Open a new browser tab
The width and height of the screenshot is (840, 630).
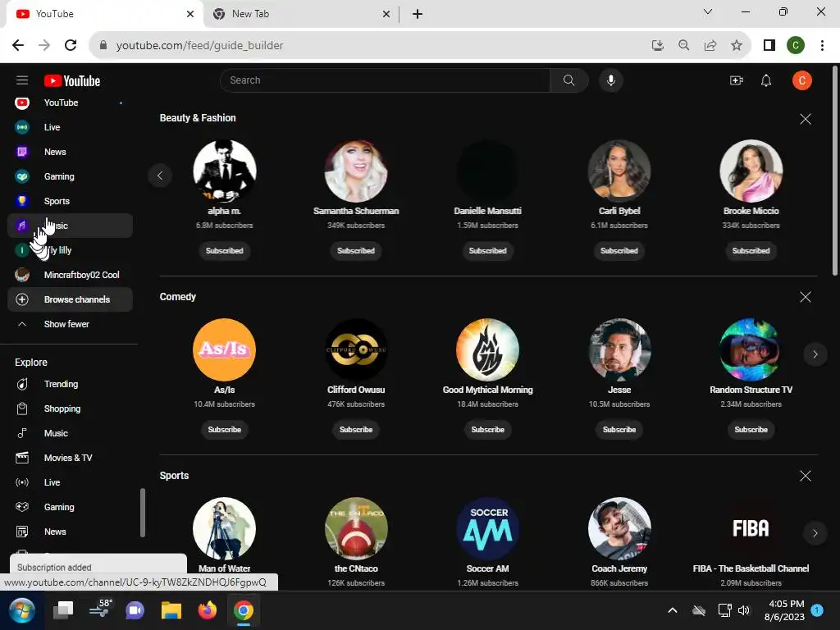tap(418, 15)
